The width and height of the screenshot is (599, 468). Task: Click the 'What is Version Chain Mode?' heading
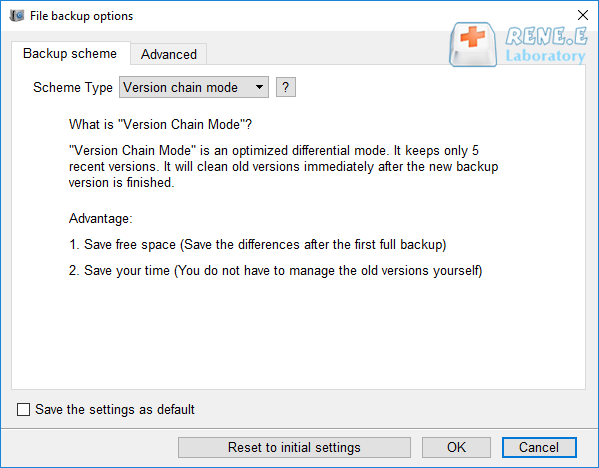[x=160, y=125]
